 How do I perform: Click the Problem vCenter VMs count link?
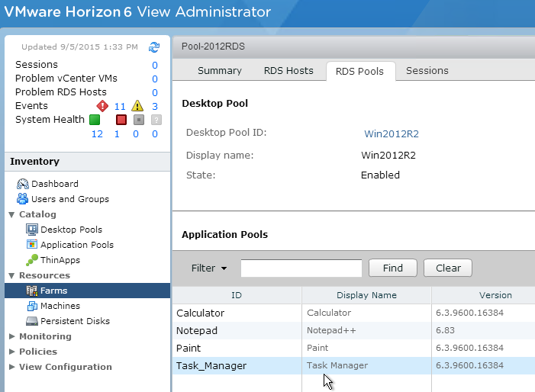[x=155, y=79]
